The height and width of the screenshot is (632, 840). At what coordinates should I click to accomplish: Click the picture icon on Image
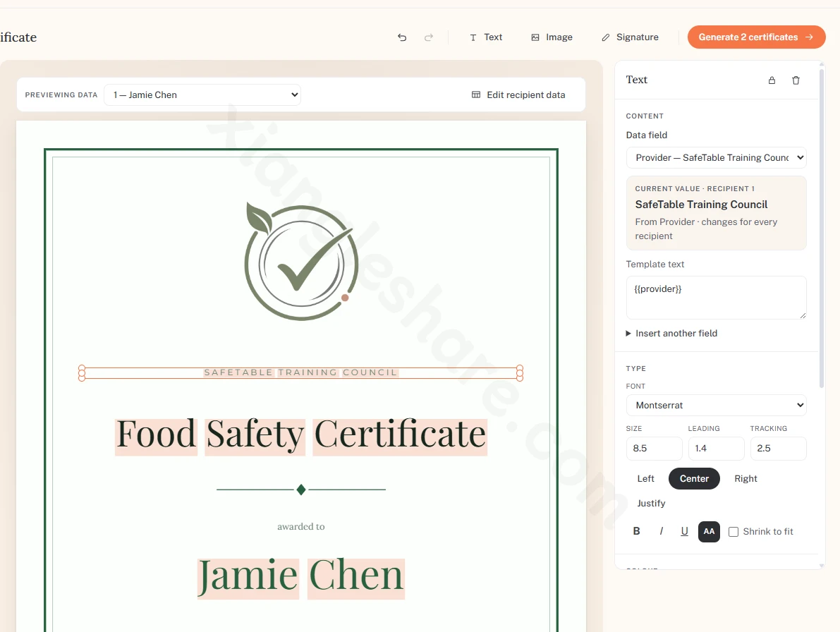535,37
